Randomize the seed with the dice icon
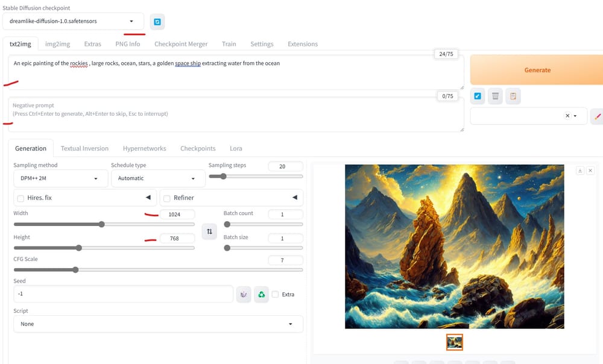Viewport: 603px width, 364px height. pyautogui.click(x=244, y=294)
